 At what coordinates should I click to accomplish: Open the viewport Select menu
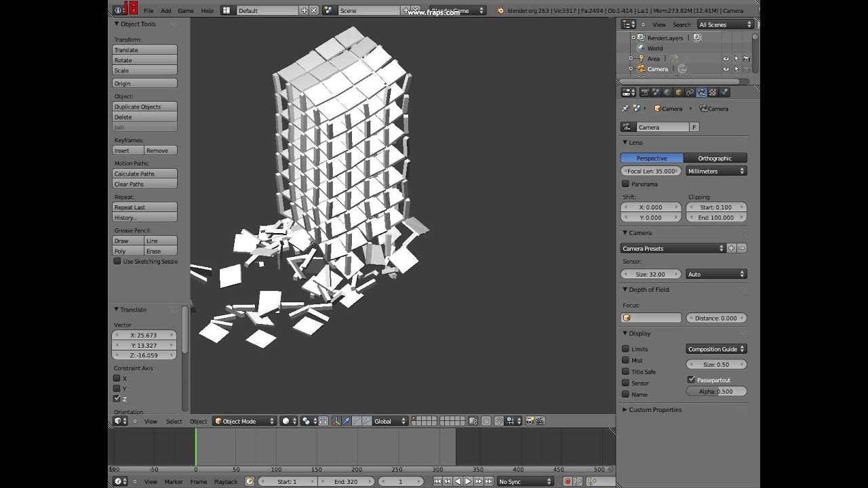tap(174, 422)
